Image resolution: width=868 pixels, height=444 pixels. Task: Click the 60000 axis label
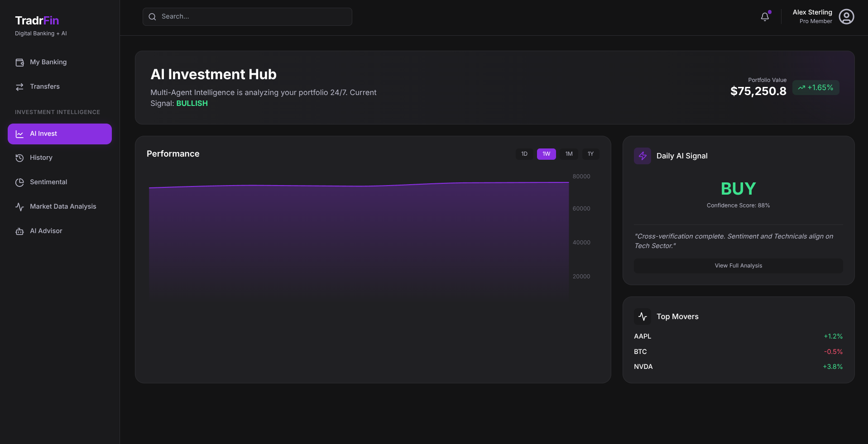(x=581, y=209)
